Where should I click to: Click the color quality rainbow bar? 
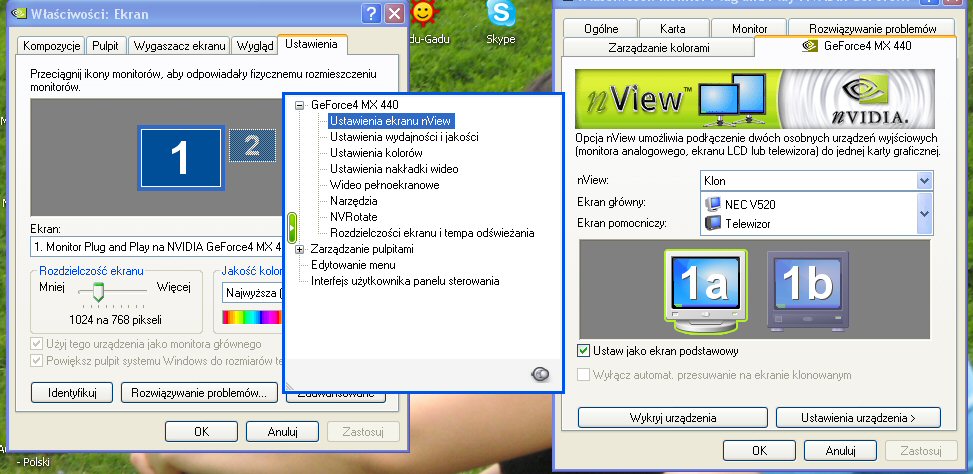click(252, 317)
